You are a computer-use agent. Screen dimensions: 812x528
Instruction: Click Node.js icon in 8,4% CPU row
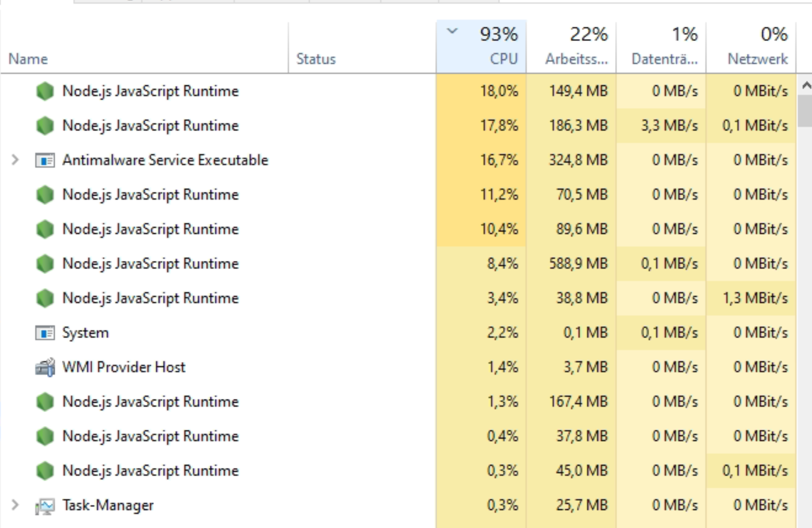tap(45, 264)
